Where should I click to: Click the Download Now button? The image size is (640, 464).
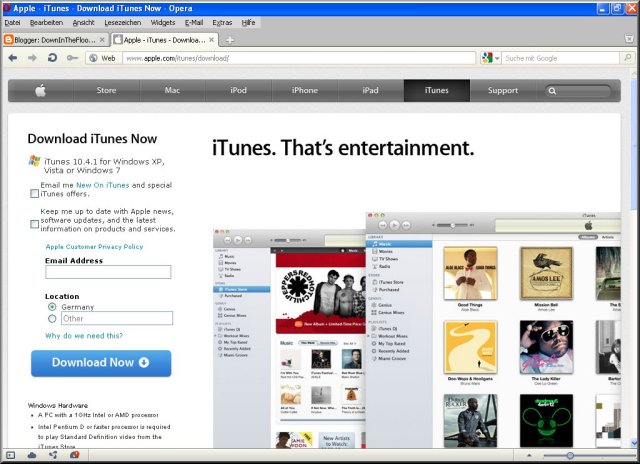[100, 363]
